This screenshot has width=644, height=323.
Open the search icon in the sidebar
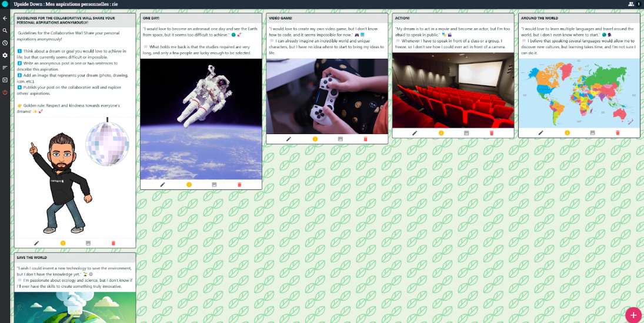pyautogui.click(x=5, y=31)
